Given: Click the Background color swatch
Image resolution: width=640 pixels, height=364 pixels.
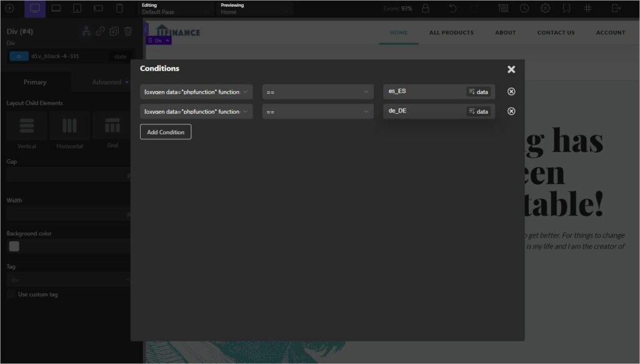Looking at the screenshot, I should coord(14,246).
